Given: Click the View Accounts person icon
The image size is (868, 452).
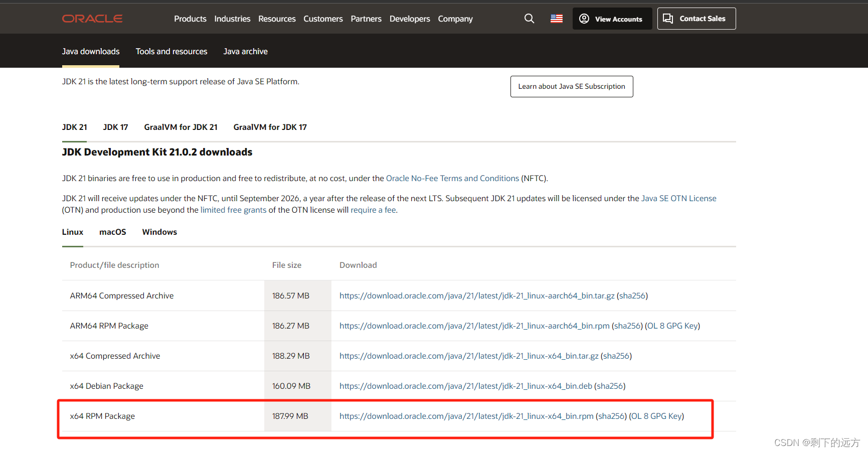Looking at the screenshot, I should pos(584,19).
